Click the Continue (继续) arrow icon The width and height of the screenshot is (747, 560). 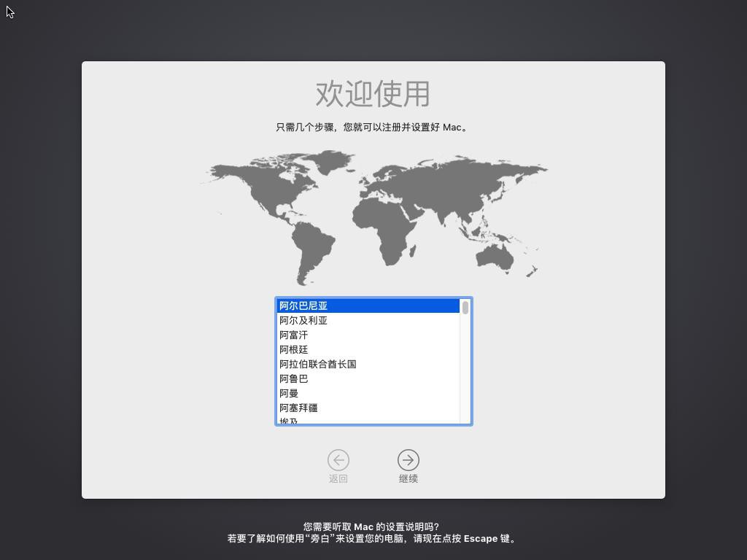(x=409, y=460)
